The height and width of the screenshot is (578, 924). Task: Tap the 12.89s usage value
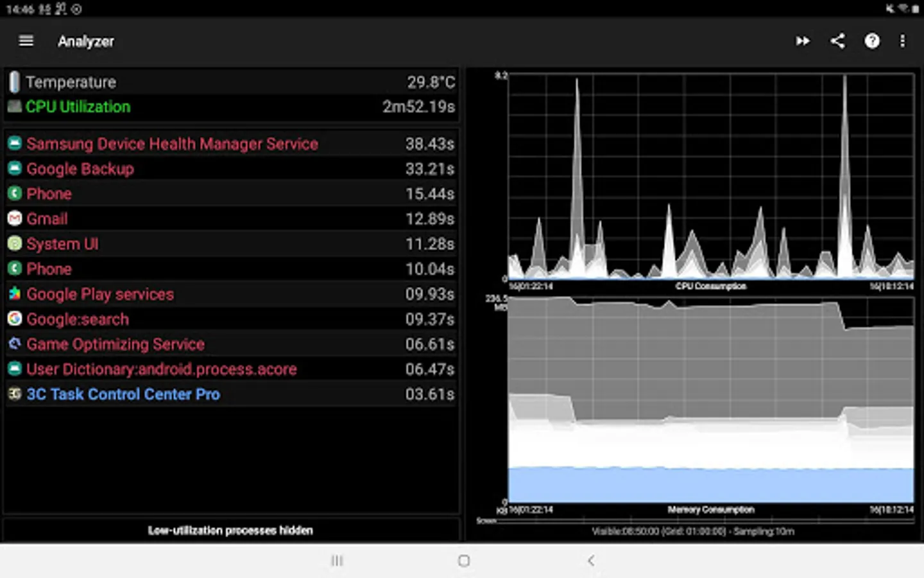(x=430, y=219)
